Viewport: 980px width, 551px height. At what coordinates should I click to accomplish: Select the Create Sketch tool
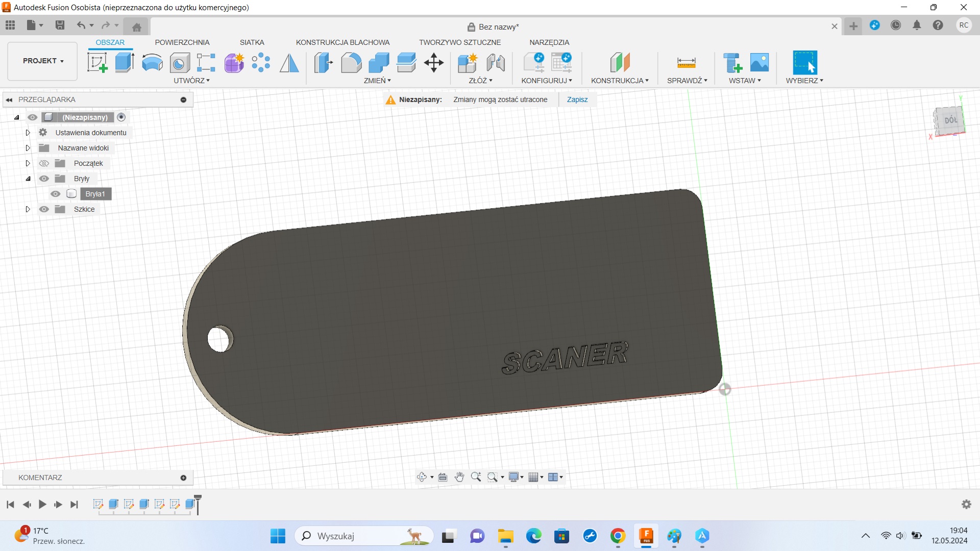(97, 62)
